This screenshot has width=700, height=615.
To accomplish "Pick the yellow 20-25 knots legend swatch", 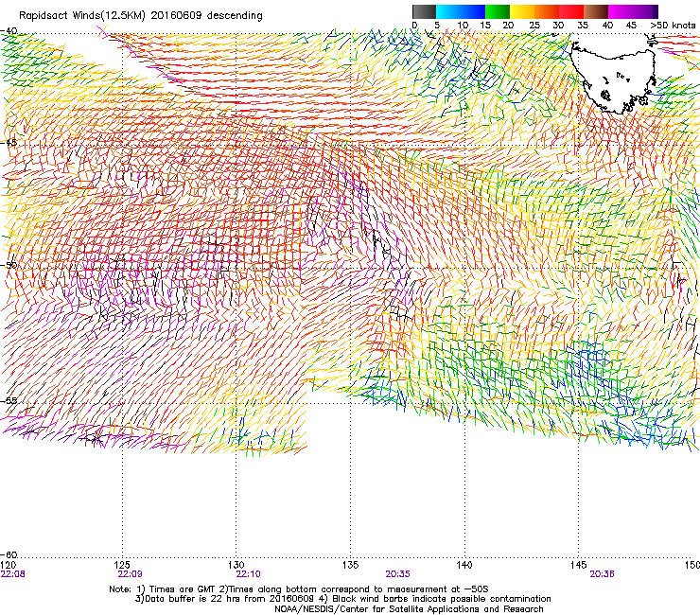I will tap(522, 11).
